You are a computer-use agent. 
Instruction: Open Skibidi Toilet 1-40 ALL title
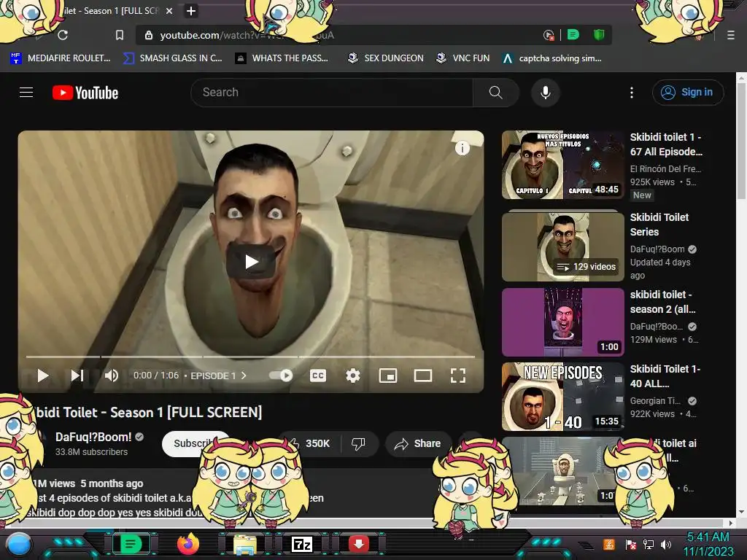pyautogui.click(x=665, y=376)
